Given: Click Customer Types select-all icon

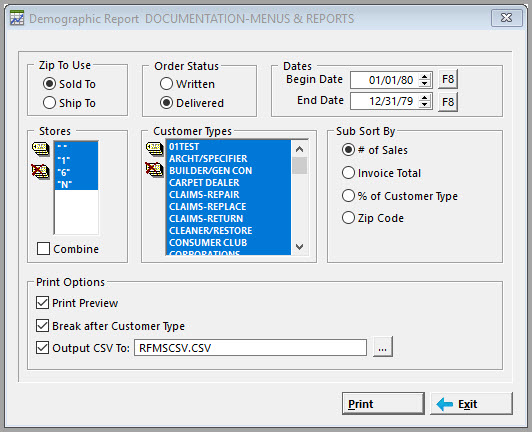Looking at the screenshot, I should [155, 149].
